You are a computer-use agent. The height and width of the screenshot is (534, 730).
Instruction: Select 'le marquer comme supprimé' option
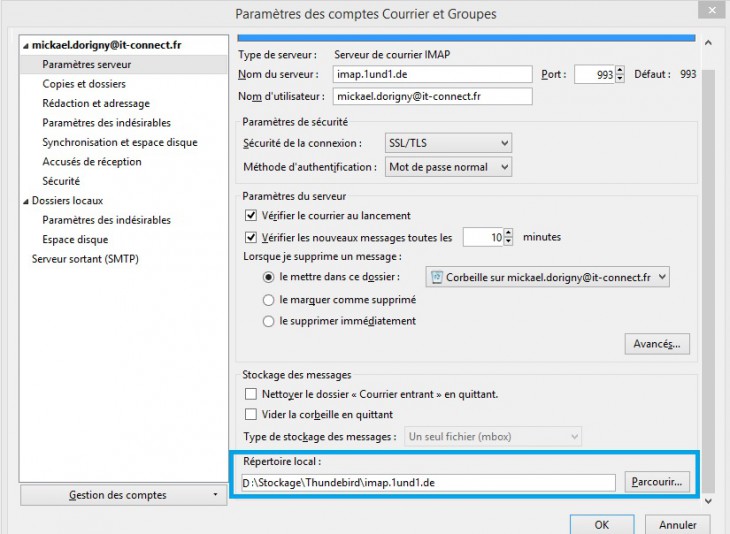[269, 300]
